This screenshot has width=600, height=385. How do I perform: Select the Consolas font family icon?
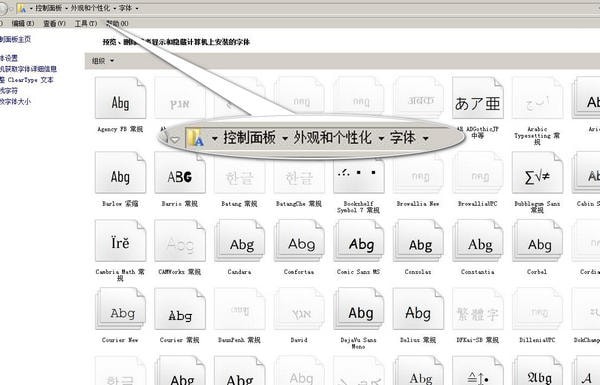tap(418, 240)
